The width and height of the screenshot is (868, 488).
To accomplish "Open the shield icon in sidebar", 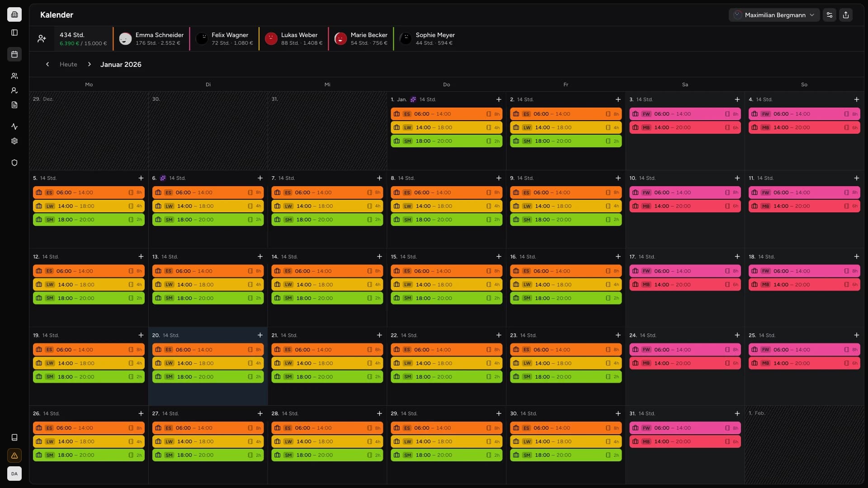I will tap(14, 163).
